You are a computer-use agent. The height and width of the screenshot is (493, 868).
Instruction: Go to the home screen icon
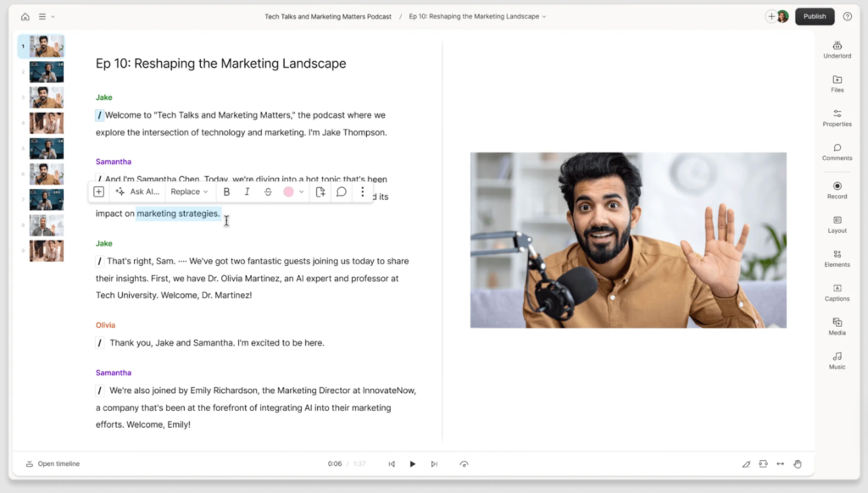(x=25, y=17)
